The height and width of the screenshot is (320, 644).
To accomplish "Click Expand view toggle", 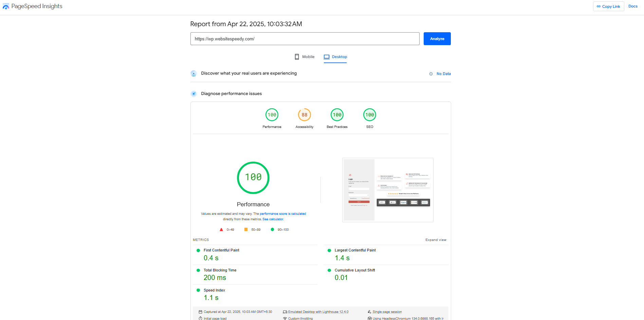I will coord(436,240).
